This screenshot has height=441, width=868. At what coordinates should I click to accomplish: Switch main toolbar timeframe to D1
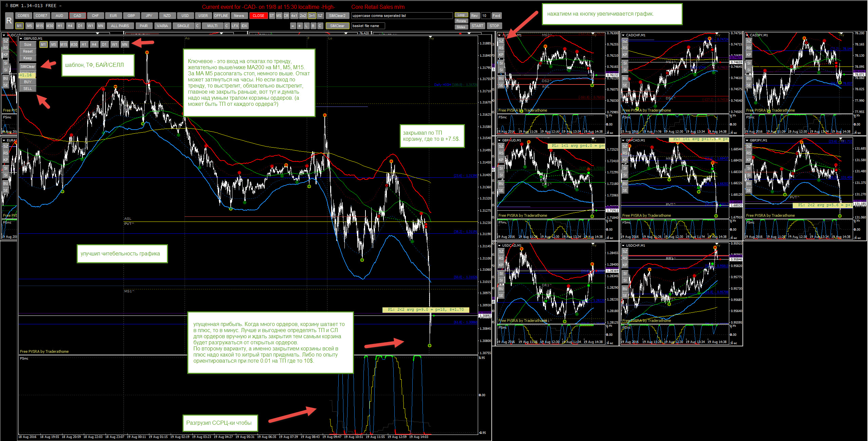(80, 26)
